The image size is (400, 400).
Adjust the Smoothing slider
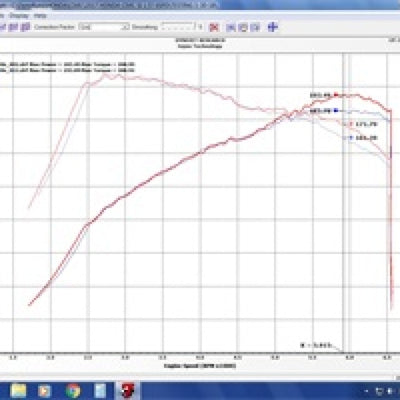coord(178,27)
